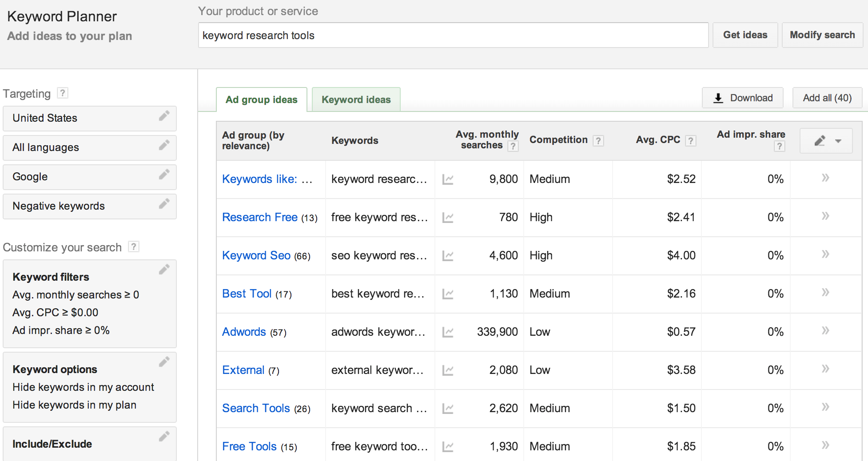Add Free Tools group to plan arrow
Viewport: 868px width, 461px height.
(825, 445)
